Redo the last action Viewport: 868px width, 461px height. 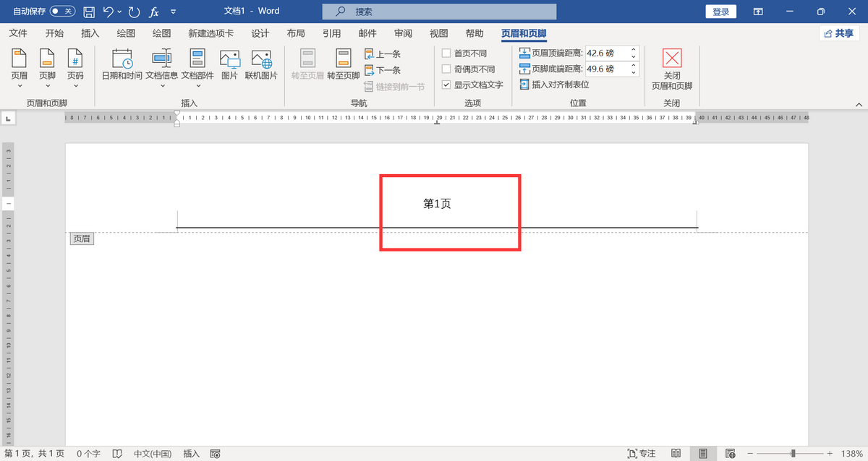[134, 12]
